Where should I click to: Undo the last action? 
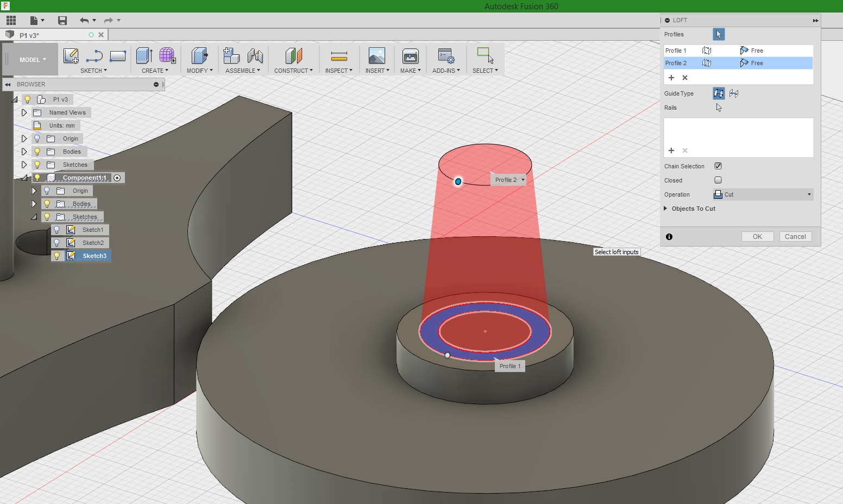(84, 21)
